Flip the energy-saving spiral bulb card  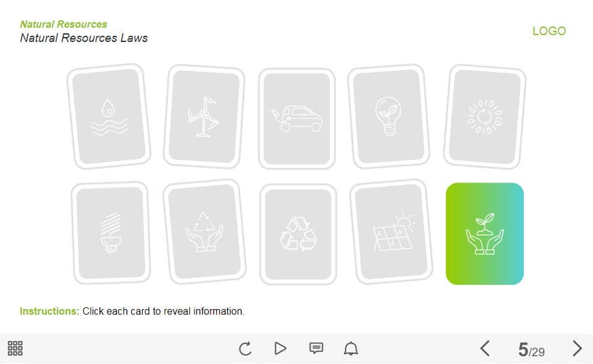(x=111, y=233)
